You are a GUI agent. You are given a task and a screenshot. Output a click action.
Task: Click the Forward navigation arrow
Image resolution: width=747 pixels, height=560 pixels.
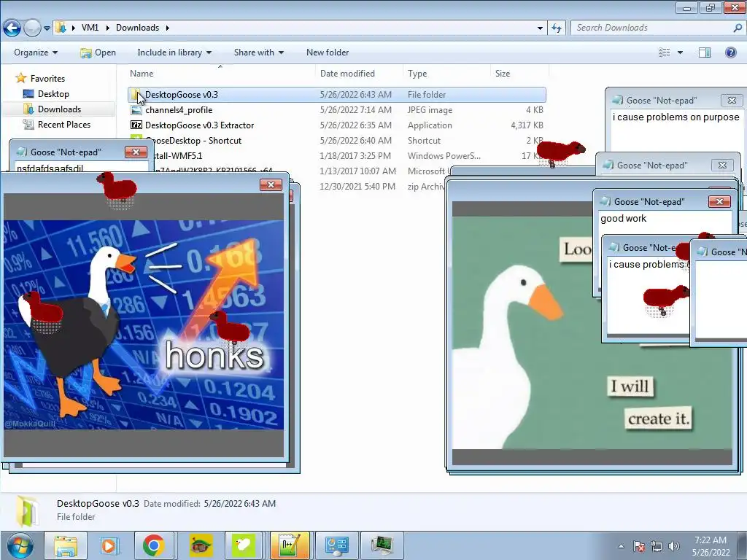point(32,28)
